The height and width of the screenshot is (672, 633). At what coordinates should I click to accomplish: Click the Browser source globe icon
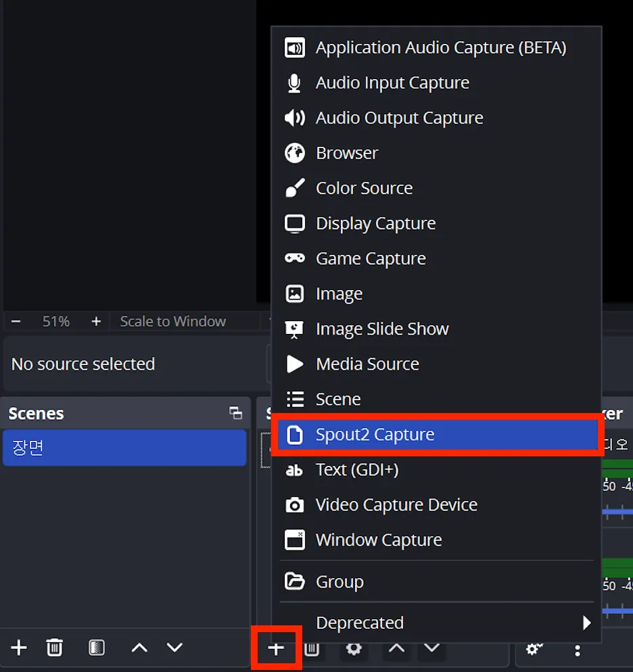point(295,153)
